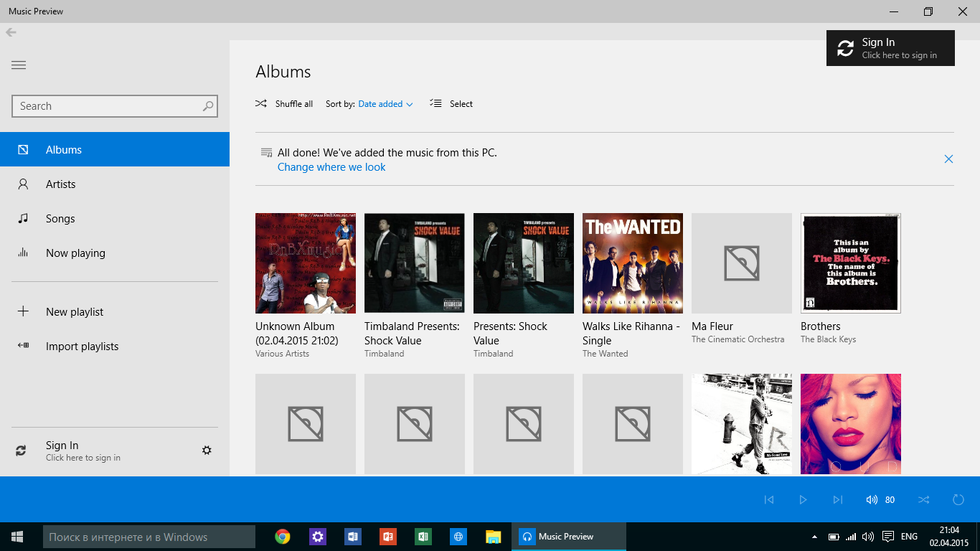Click the Now playing bars icon
The height and width of the screenshot is (551, 980).
(x=23, y=253)
